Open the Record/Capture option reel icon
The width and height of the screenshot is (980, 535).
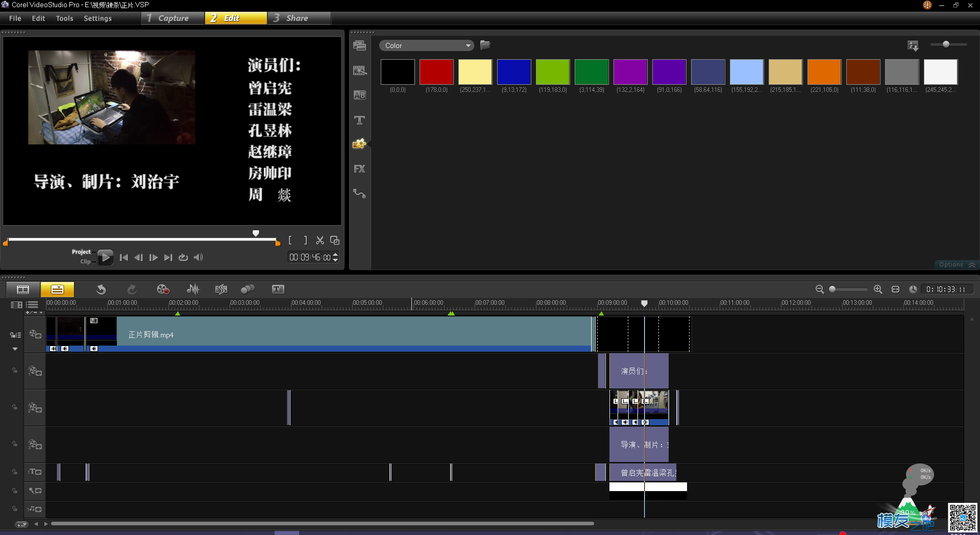point(163,289)
